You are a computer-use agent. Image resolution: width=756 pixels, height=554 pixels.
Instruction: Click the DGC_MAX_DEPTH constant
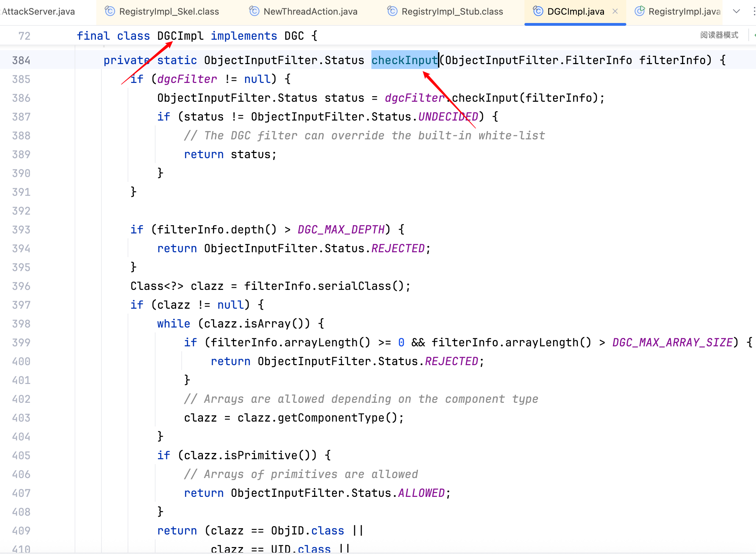[x=341, y=230]
